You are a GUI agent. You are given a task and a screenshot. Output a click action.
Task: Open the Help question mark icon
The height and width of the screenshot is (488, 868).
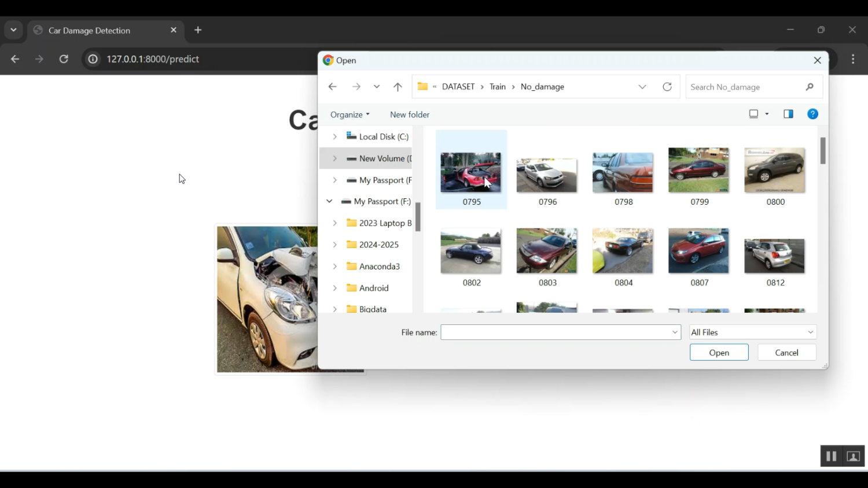[x=812, y=114]
